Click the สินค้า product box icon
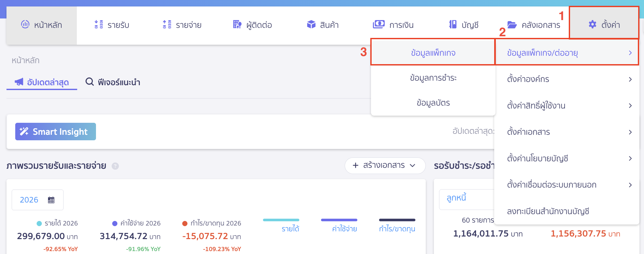The height and width of the screenshot is (254, 644). pos(311,25)
